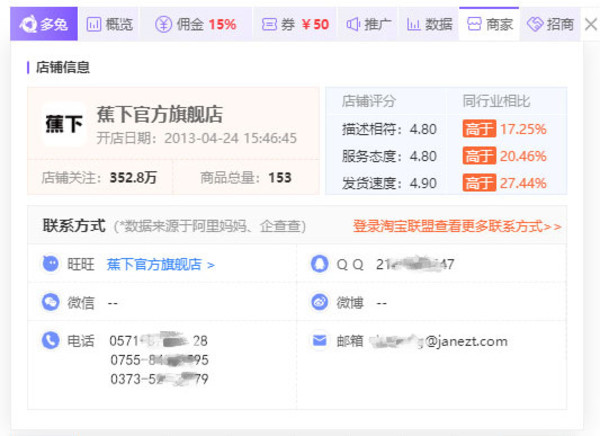Click the blurred QQ number
Viewport: 600px width, 436px height.
point(415,264)
